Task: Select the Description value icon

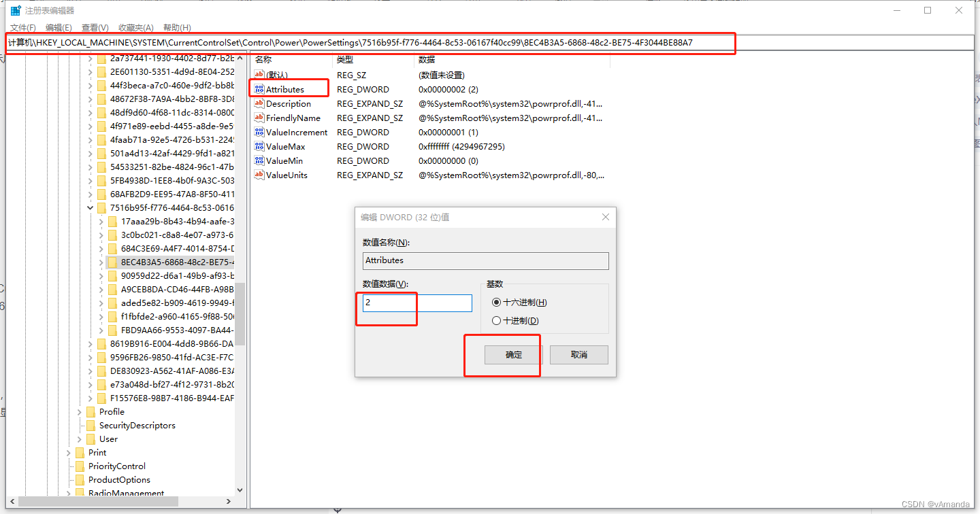Action: (x=259, y=103)
